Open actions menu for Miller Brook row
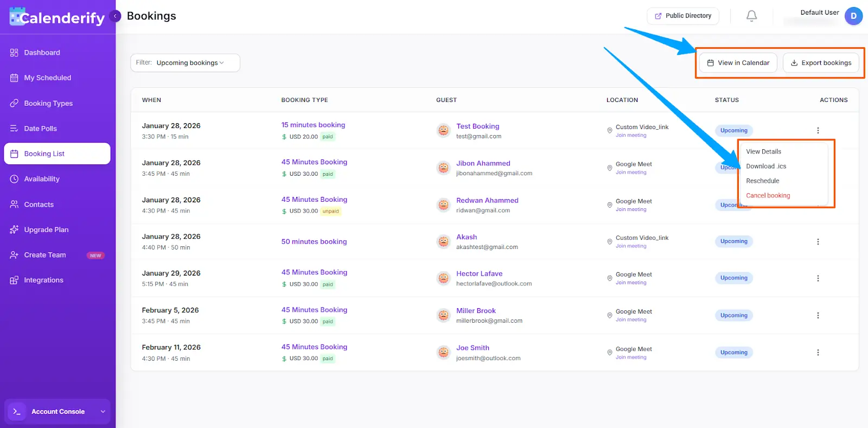This screenshot has height=428, width=868. coord(818,315)
